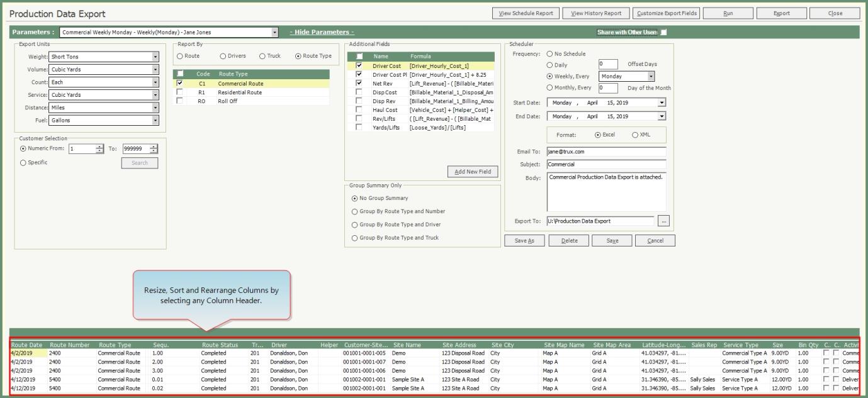Select Numeric From customer option
868x398 pixels.
point(23,149)
